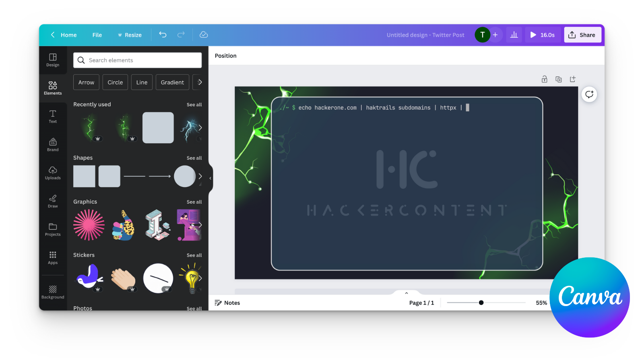See all Recently used elements
This screenshot has height=362, width=644.
tap(194, 105)
